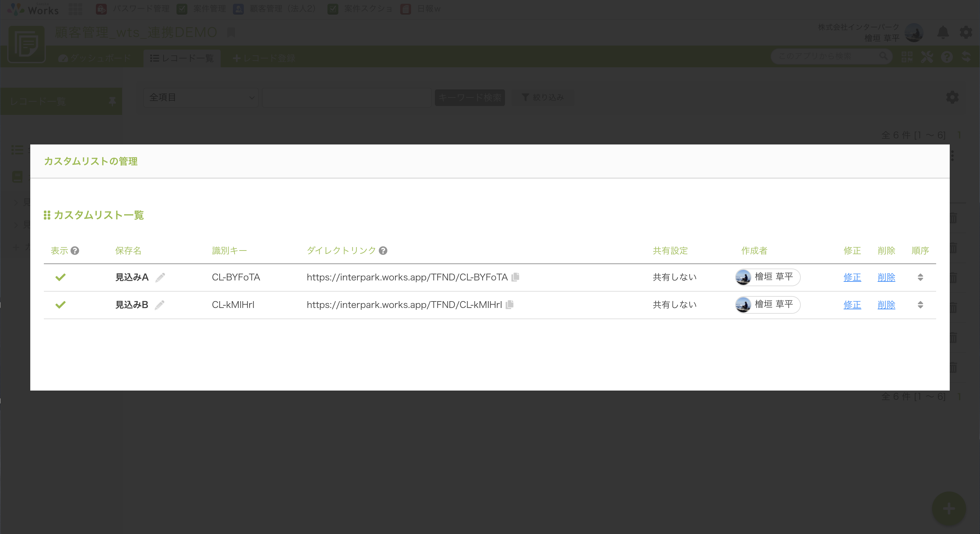The width and height of the screenshot is (980, 534).
Task: Toggle display checkmark for 見込みA
Action: 61,277
